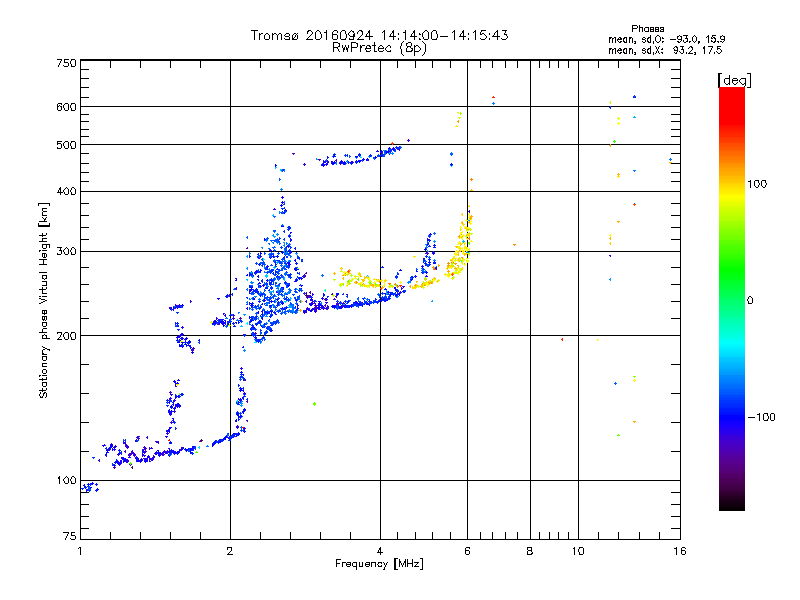Image resolution: width=800 pixels, height=600 pixels.
Task: Click the x-axis tick label '8'
Action: point(530,551)
